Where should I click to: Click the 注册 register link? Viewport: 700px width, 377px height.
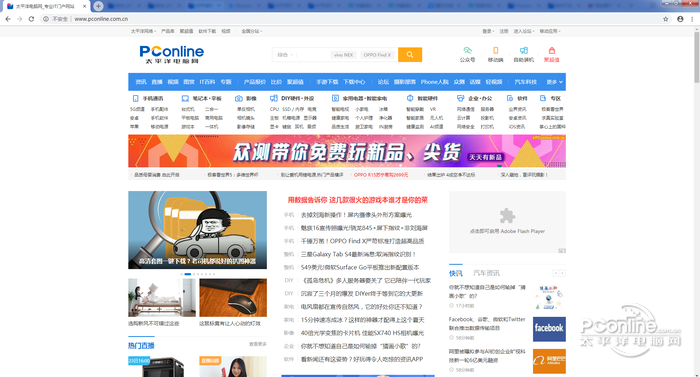coord(504,31)
